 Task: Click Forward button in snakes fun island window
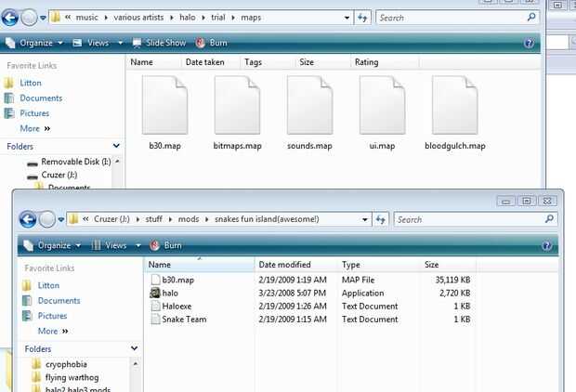pyautogui.click(x=47, y=219)
